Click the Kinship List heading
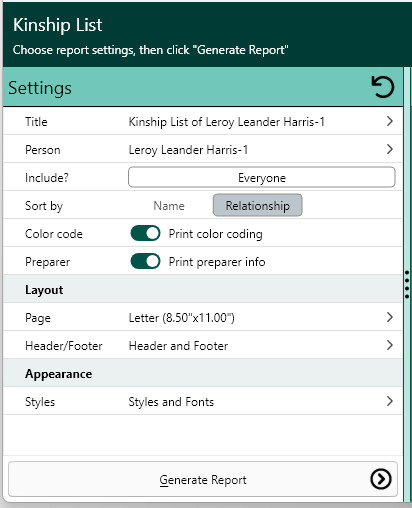This screenshot has width=412, height=508. (58, 25)
